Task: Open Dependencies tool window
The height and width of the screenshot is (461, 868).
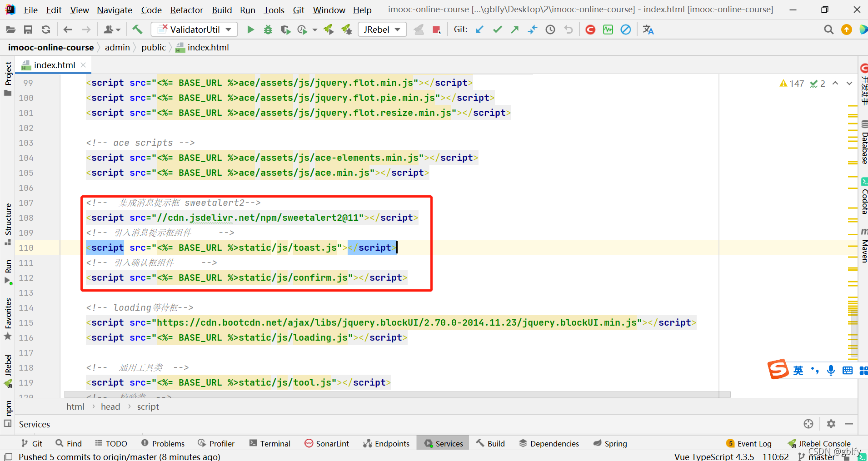Action: (549, 443)
